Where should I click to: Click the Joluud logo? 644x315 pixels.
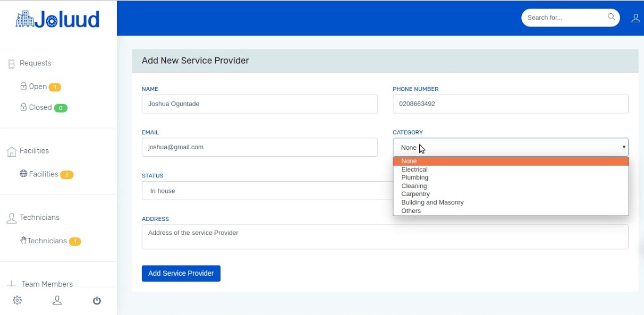point(58,20)
